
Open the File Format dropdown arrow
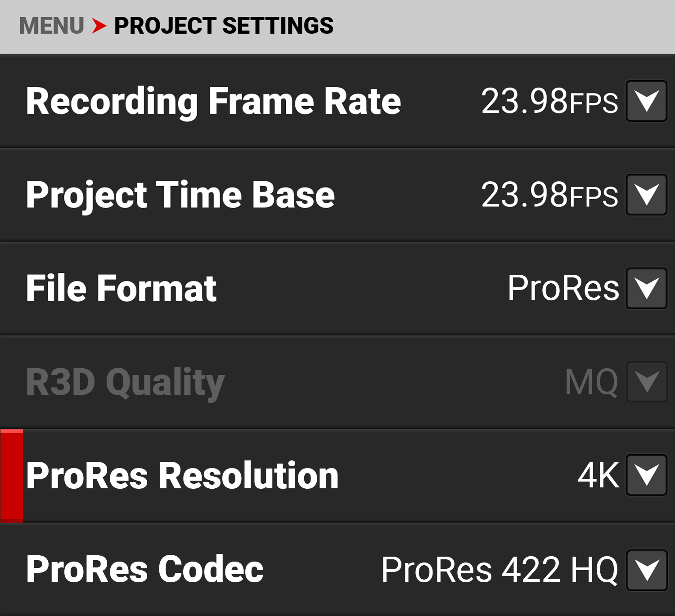click(x=646, y=288)
